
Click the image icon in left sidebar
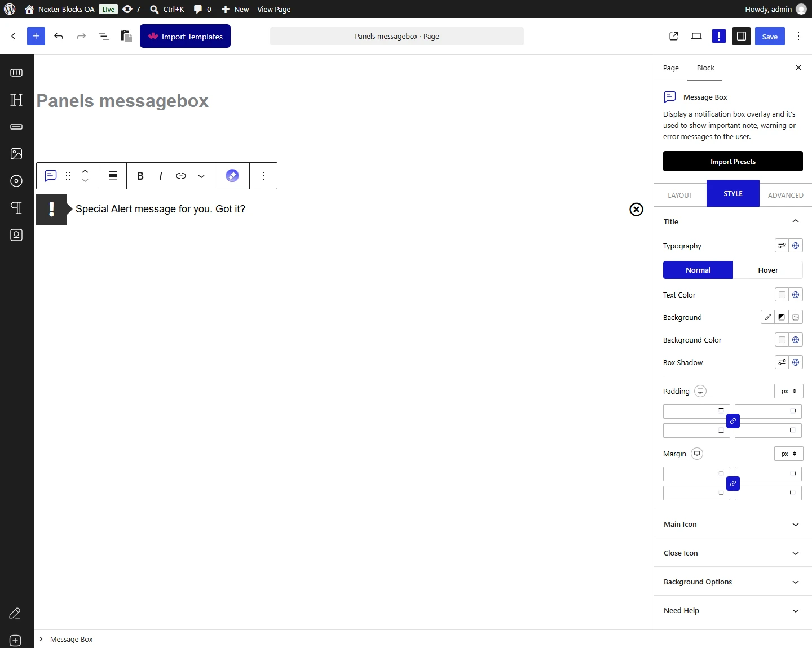point(16,154)
